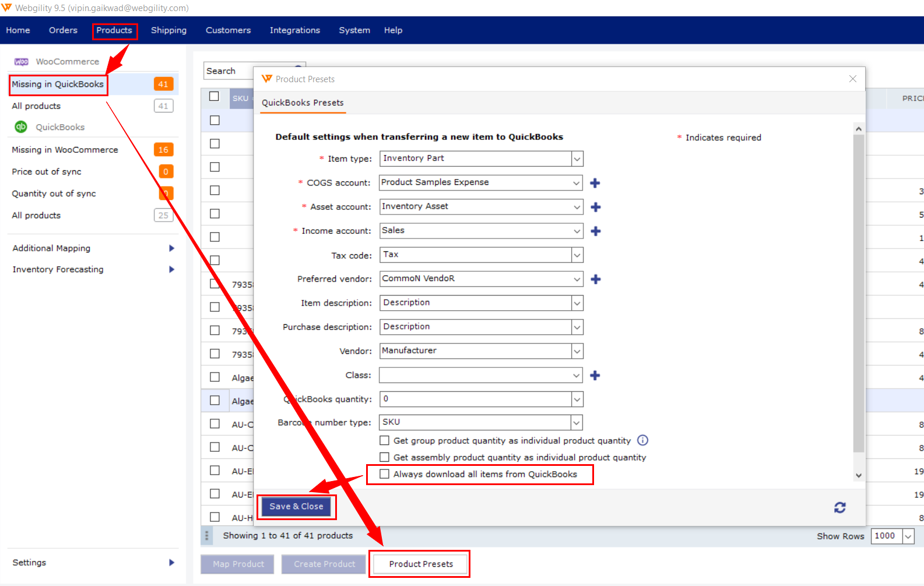Check the AU-H product row checkbox
This screenshot has width=924, height=586.
[x=215, y=517]
